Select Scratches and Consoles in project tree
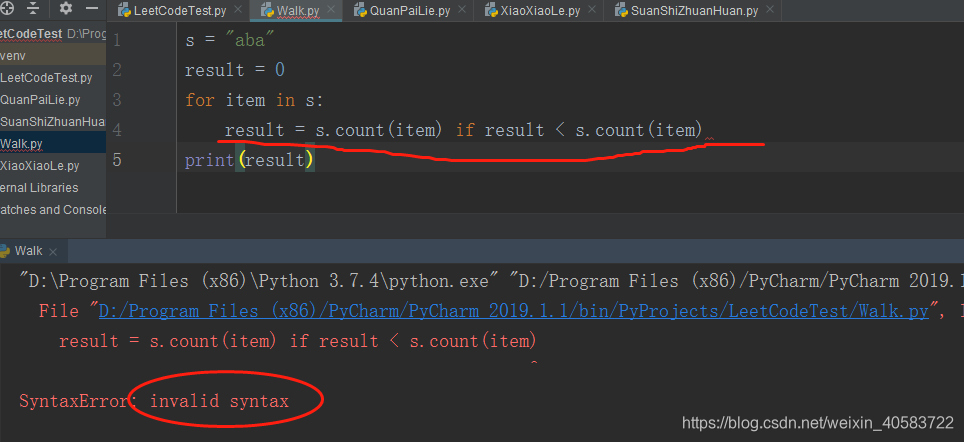This screenshot has height=442, width=964. [53, 210]
